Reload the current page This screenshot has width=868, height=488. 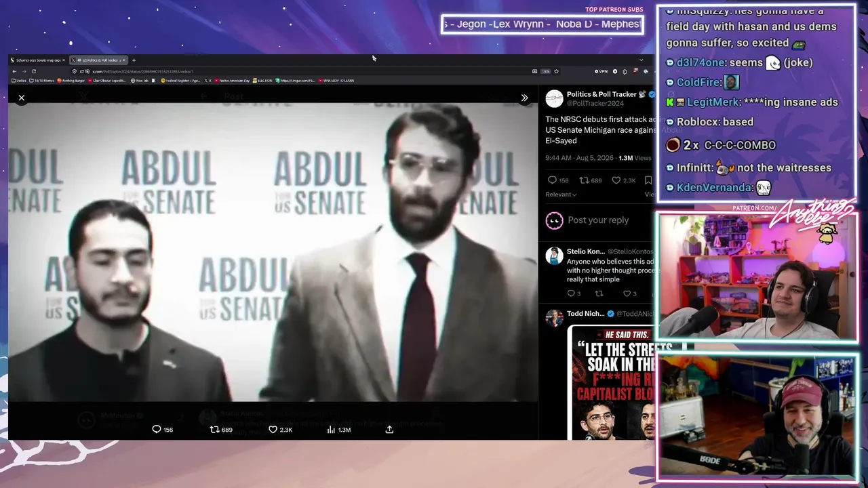[x=34, y=71]
